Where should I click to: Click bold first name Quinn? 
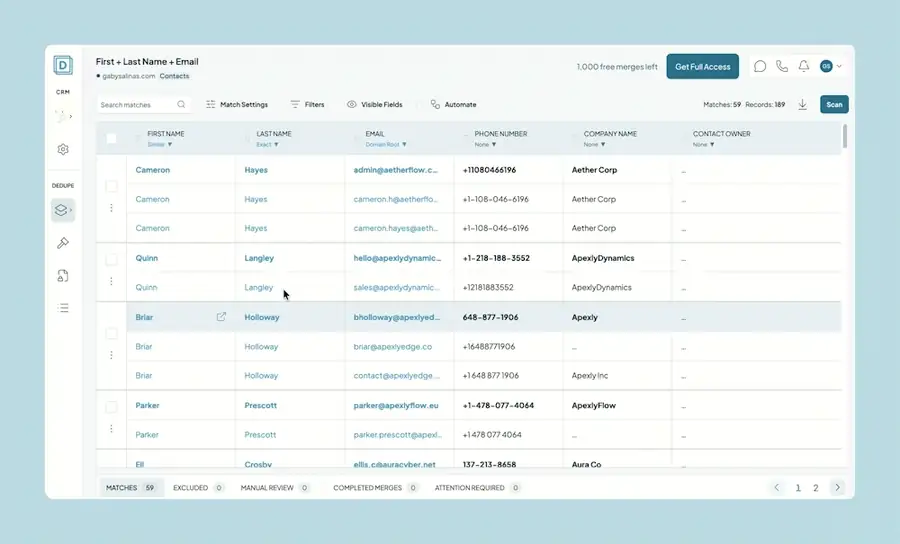pos(147,258)
